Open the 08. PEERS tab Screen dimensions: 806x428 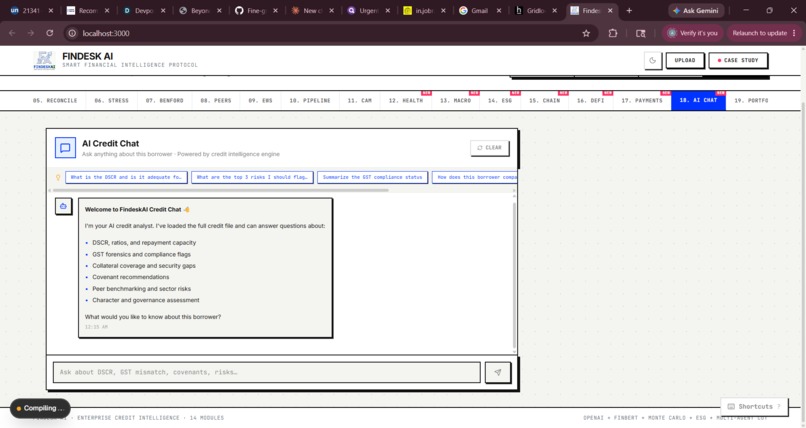(216, 101)
